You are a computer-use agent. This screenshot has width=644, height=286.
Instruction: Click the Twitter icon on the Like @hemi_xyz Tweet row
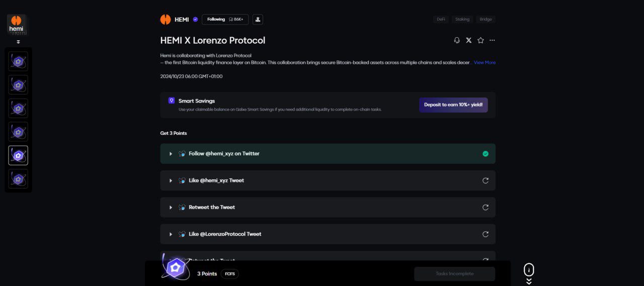click(182, 180)
